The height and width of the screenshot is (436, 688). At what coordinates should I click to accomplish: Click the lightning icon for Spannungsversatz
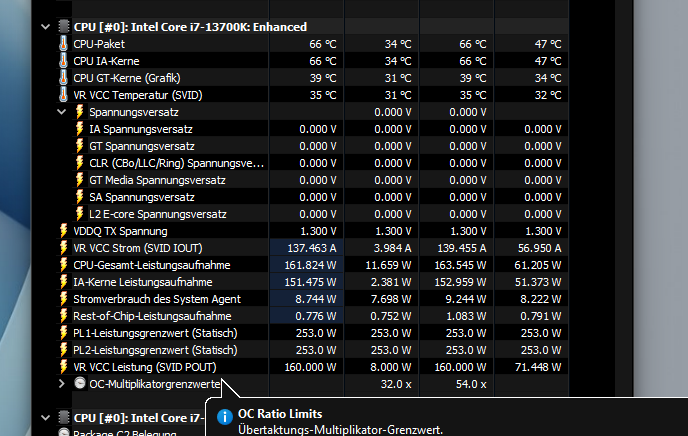point(79,112)
